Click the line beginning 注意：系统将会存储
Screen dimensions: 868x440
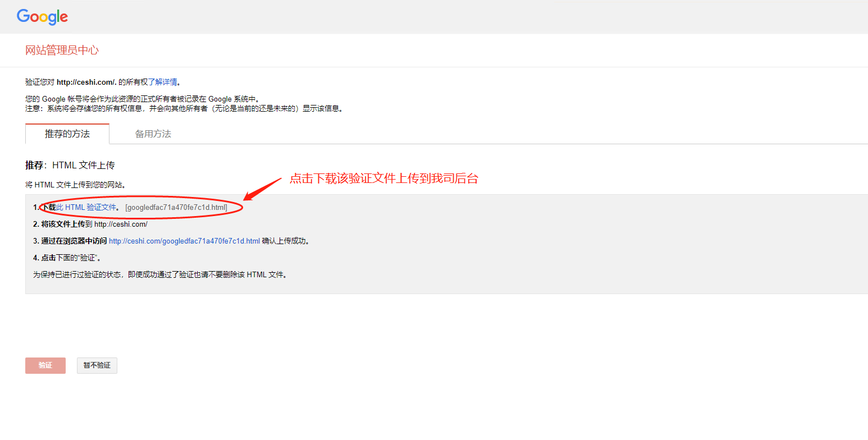184,108
